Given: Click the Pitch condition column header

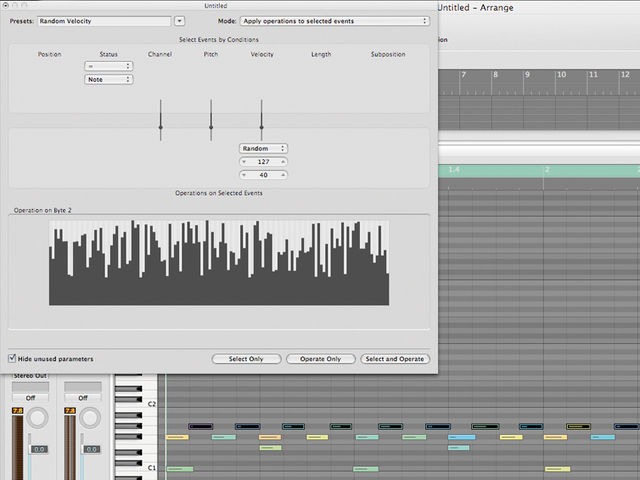Looking at the screenshot, I should tap(211, 54).
